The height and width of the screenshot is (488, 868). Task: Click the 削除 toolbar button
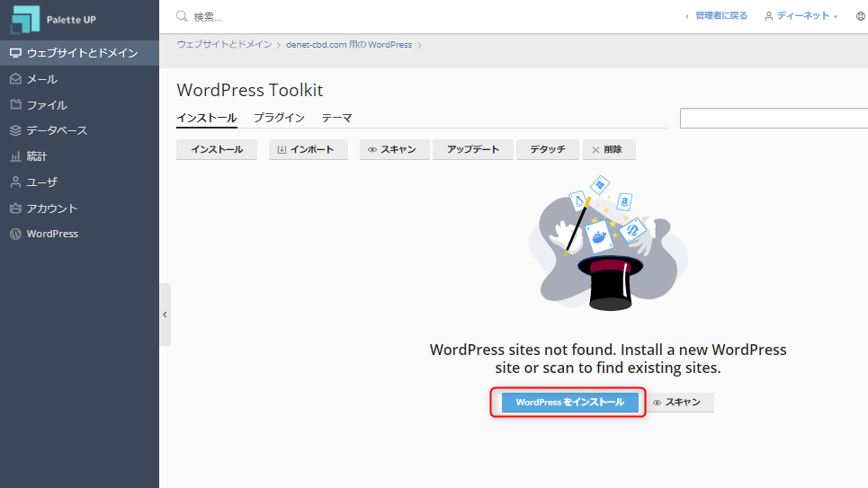point(609,149)
